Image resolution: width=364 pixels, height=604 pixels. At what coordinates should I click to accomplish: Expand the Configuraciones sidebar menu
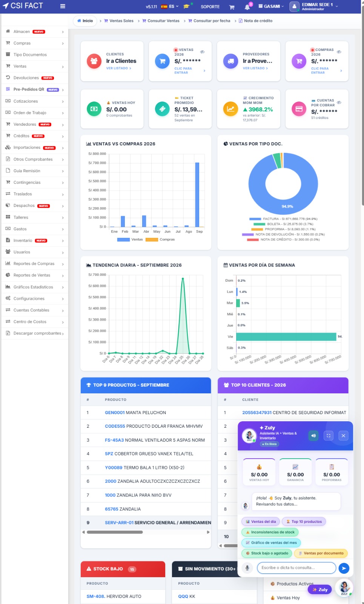tap(34, 299)
